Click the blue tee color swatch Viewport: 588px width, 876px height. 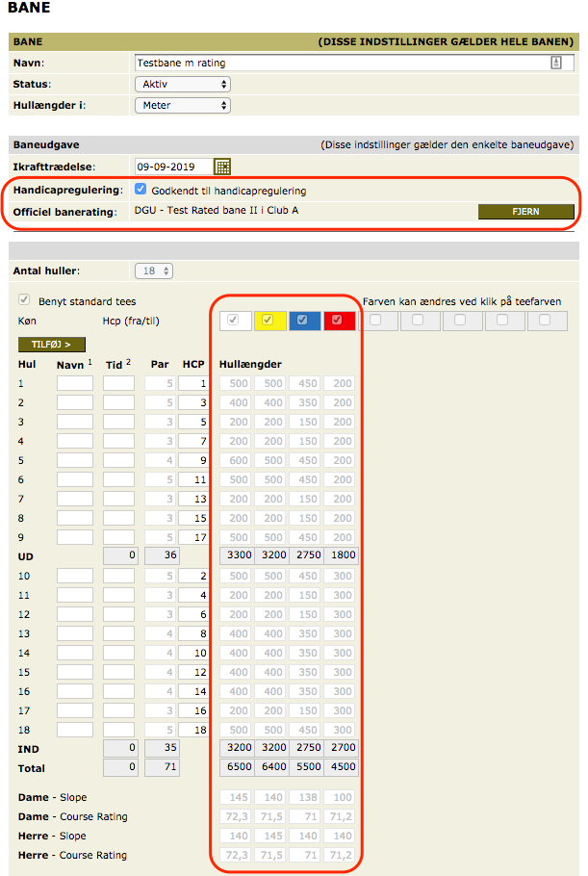pyautogui.click(x=303, y=320)
